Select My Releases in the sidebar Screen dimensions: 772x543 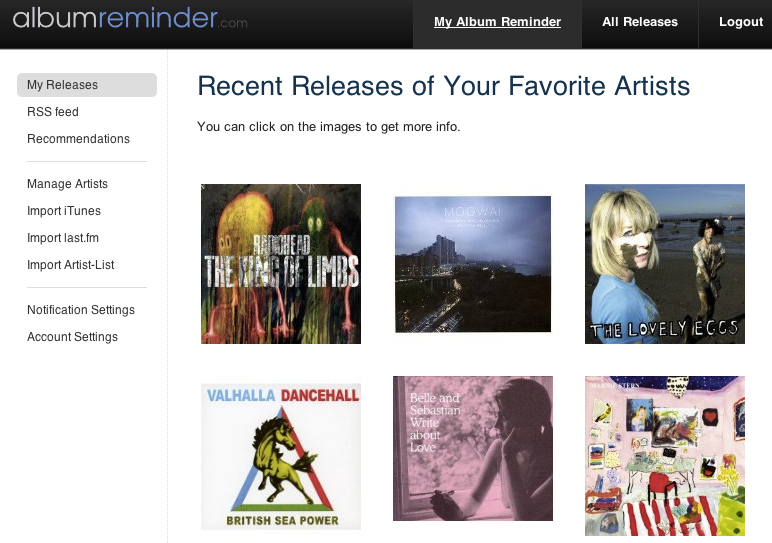[x=87, y=85]
